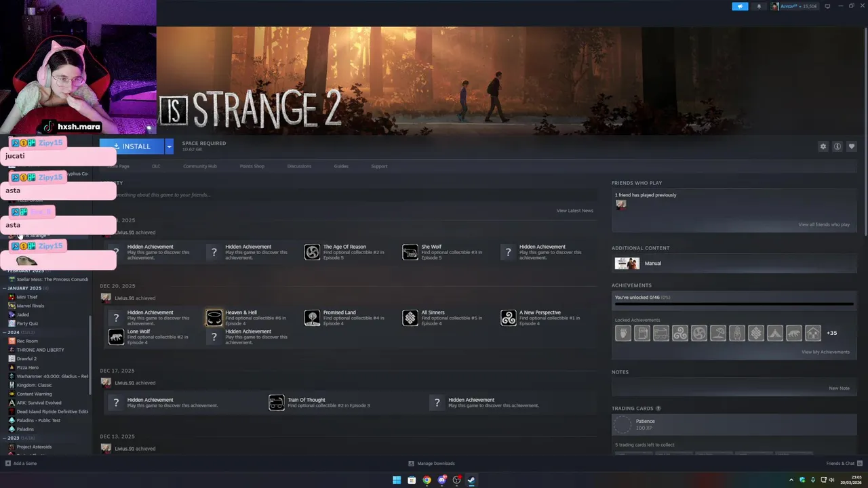This screenshot has width=868, height=488.
Task: Click the first locked achievement icon
Action: pyautogui.click(x=623, y=333)
